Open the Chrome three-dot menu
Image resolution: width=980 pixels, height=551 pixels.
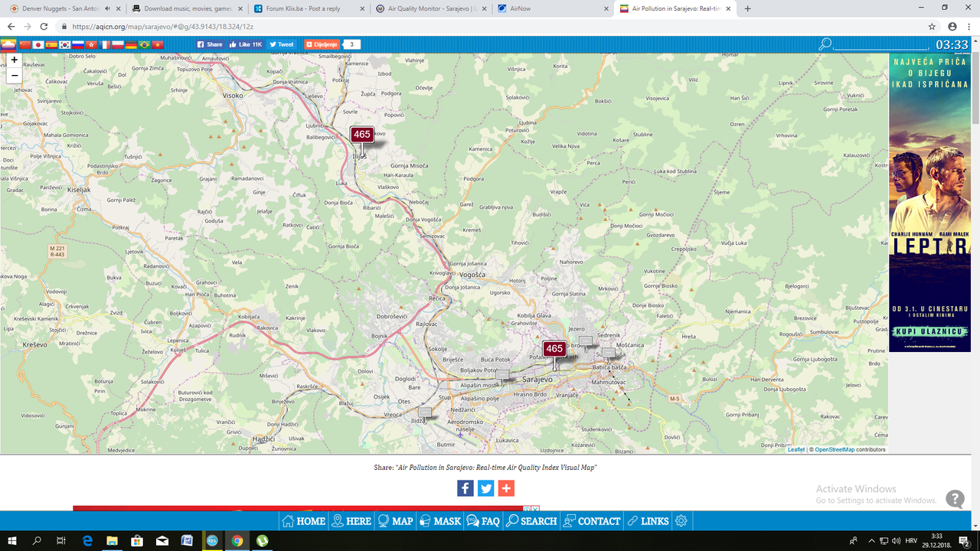(969, 26)
